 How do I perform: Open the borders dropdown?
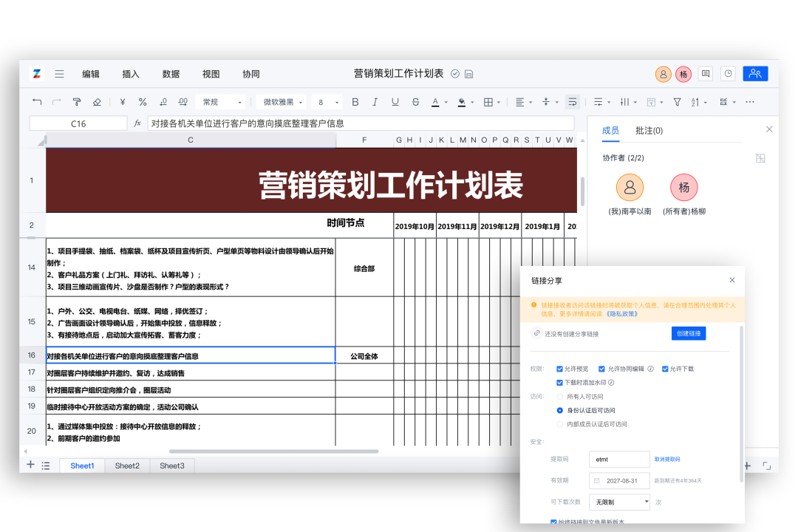491,102
